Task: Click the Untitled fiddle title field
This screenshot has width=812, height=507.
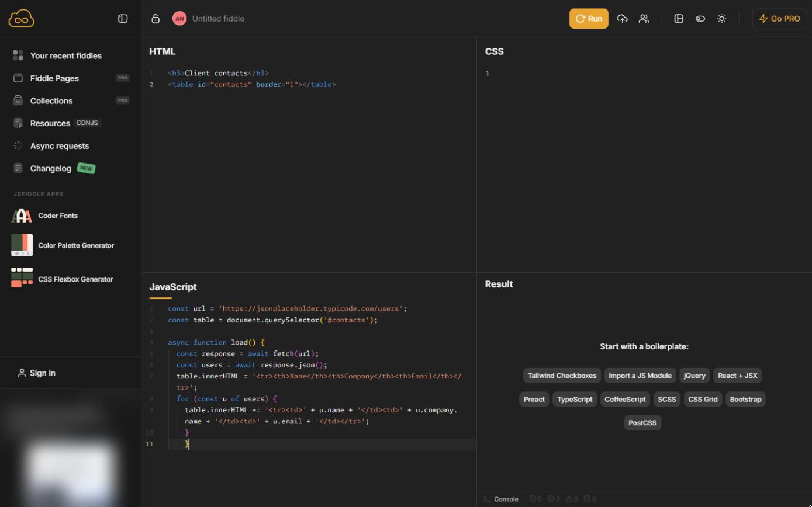Action: (x=218, y=19)
